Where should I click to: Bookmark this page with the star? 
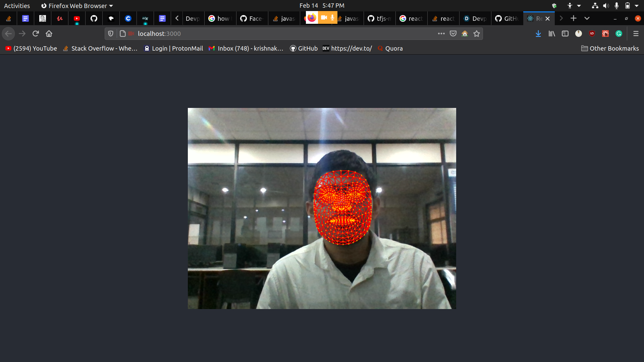point(476,34)
